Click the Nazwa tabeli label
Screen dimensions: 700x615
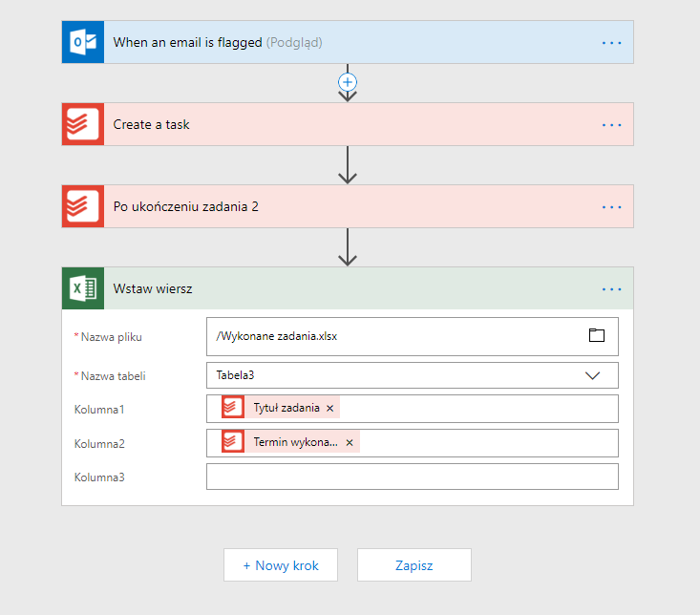coord(113,376)
